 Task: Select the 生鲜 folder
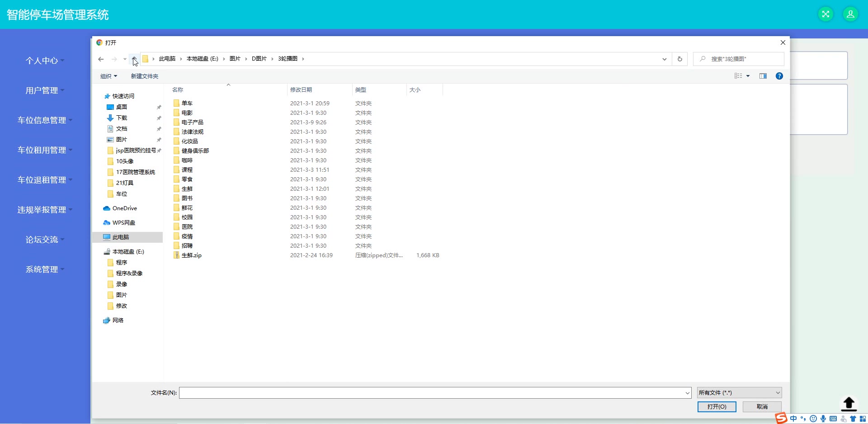[187, 188]
